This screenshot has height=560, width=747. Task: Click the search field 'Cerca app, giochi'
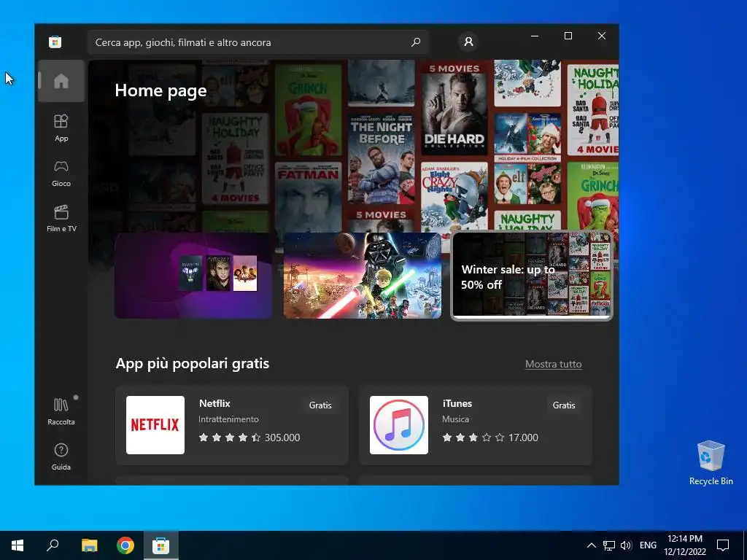point(258,42)
